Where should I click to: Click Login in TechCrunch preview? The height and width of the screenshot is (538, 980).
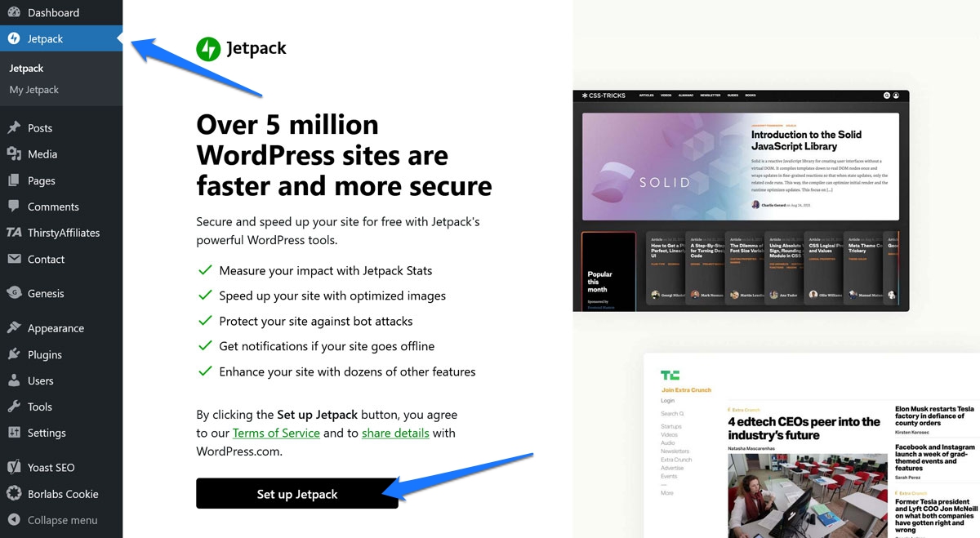tap(668, 401)
